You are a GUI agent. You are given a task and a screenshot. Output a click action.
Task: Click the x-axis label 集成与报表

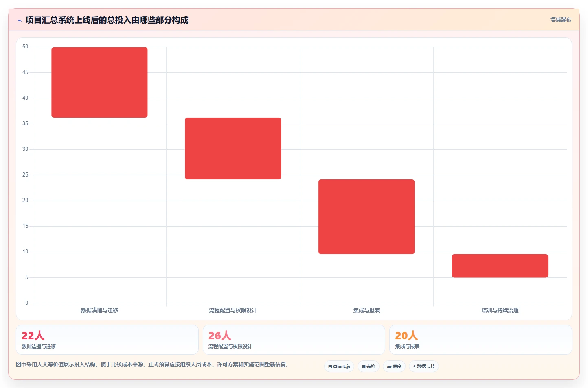pyautogui.click(x=366, y=310)
